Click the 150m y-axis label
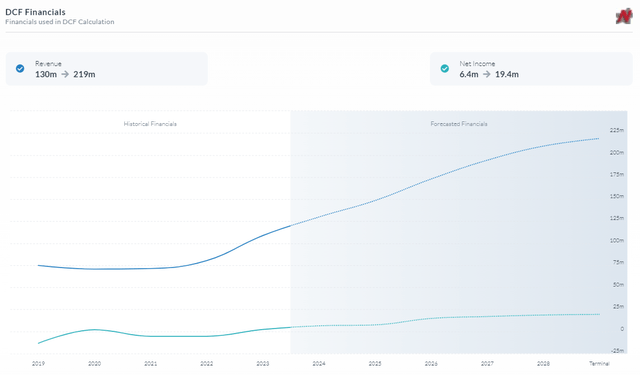The image size is (640, 375). tap(617, 196)
